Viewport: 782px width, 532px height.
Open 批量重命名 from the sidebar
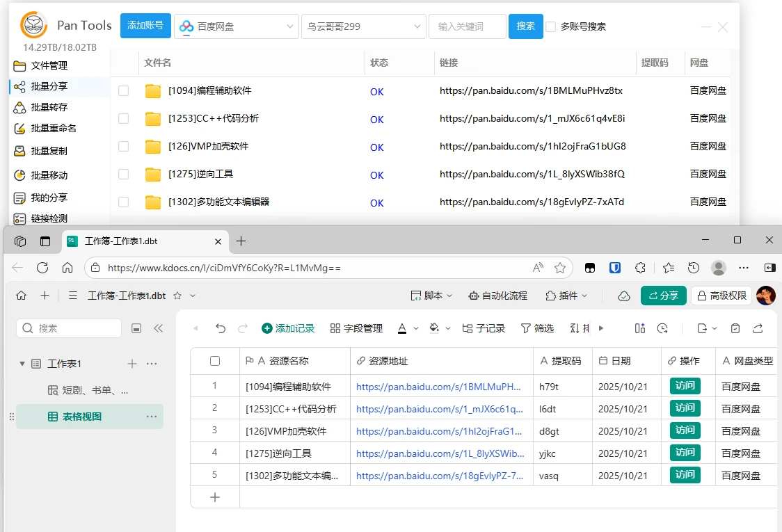click(x=53, y=129)
